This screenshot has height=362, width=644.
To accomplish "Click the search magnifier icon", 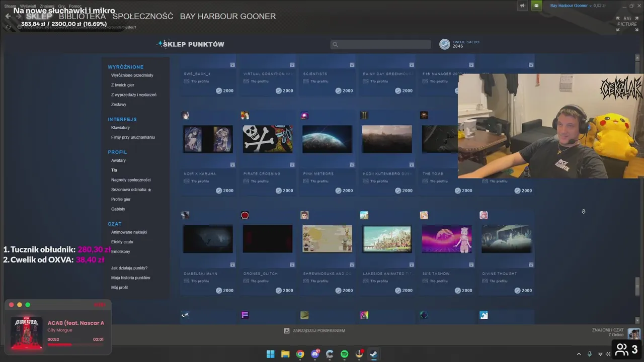I will point(335,44).
